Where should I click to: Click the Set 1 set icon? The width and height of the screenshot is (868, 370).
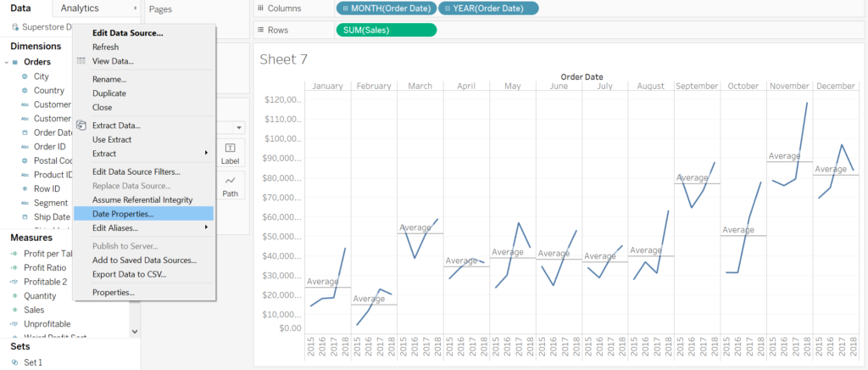click(14, 362)
